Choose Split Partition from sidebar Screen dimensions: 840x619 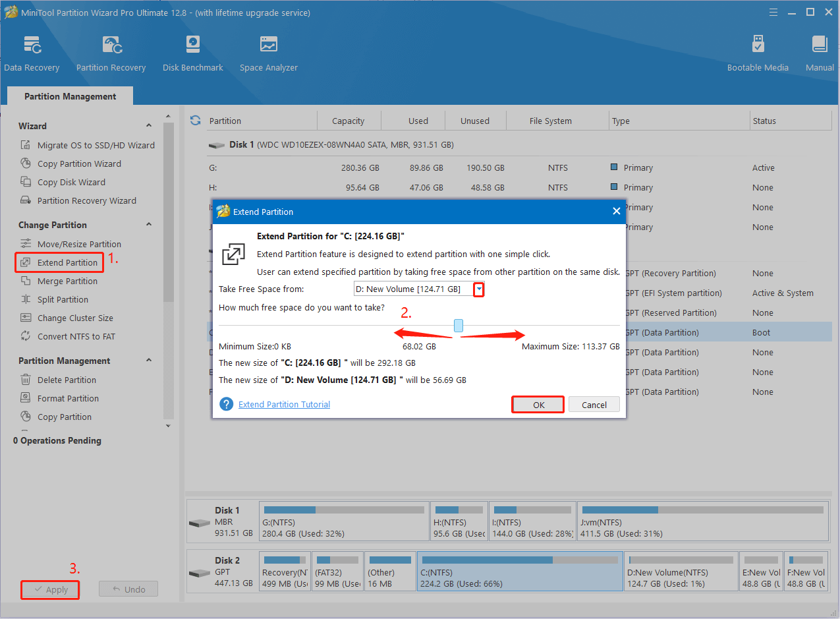63,299
